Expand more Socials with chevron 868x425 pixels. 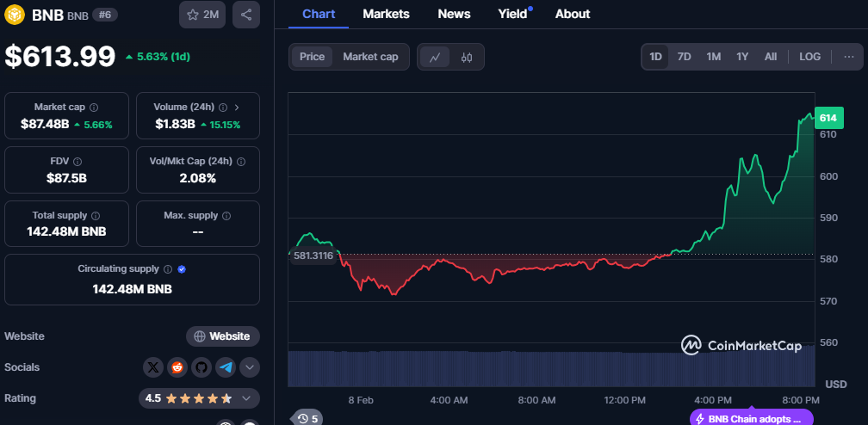point(250,367)
